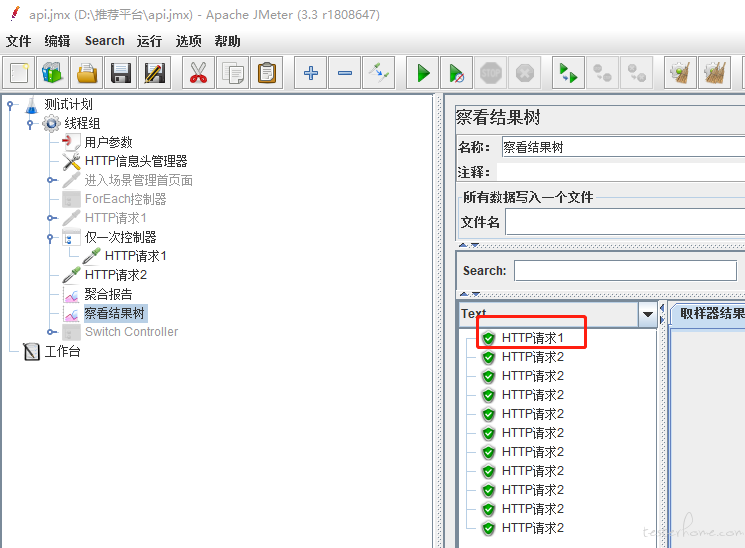
Task: Select 仅一次控制器 tree item
Action: [120, 237]
